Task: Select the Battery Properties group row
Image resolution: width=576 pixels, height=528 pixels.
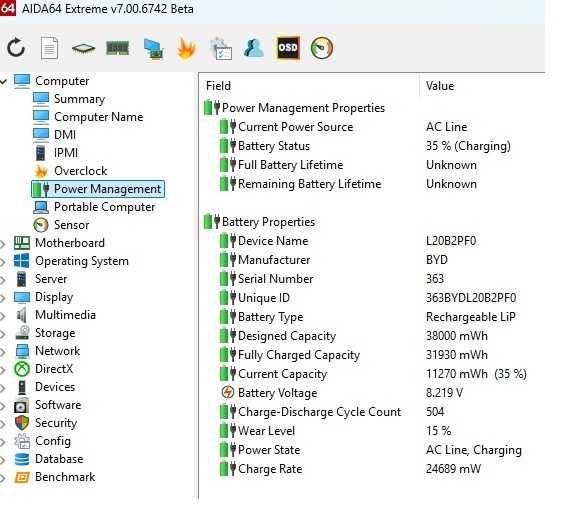Action: [260, 222]
